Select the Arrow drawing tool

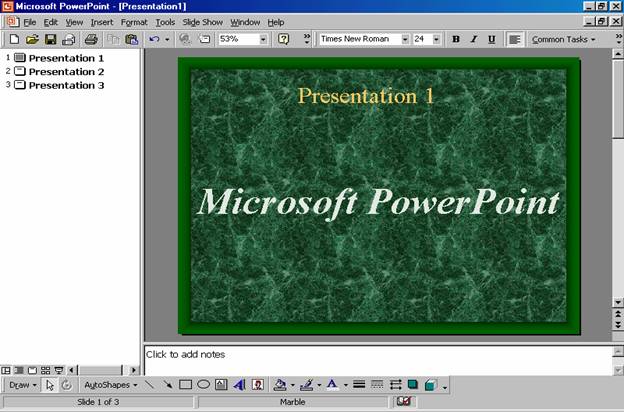click(x=168, y=385)
